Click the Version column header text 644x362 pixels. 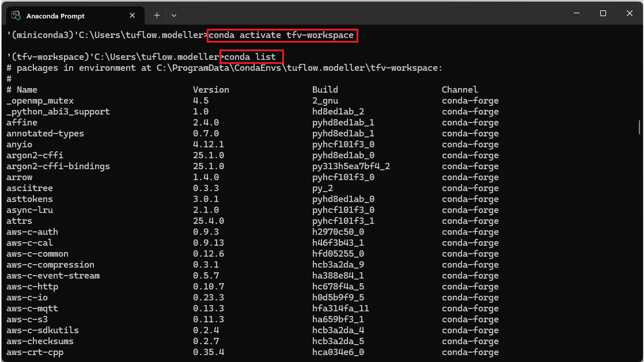click(211, 90)
